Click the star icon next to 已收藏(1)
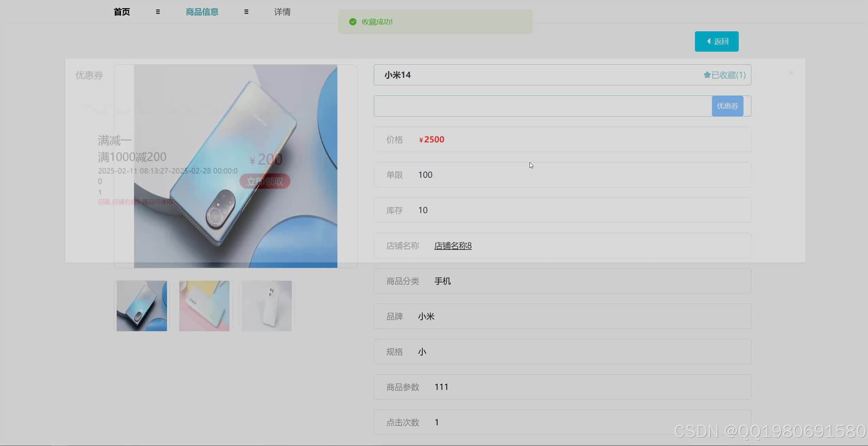 [x=707, y=75]
